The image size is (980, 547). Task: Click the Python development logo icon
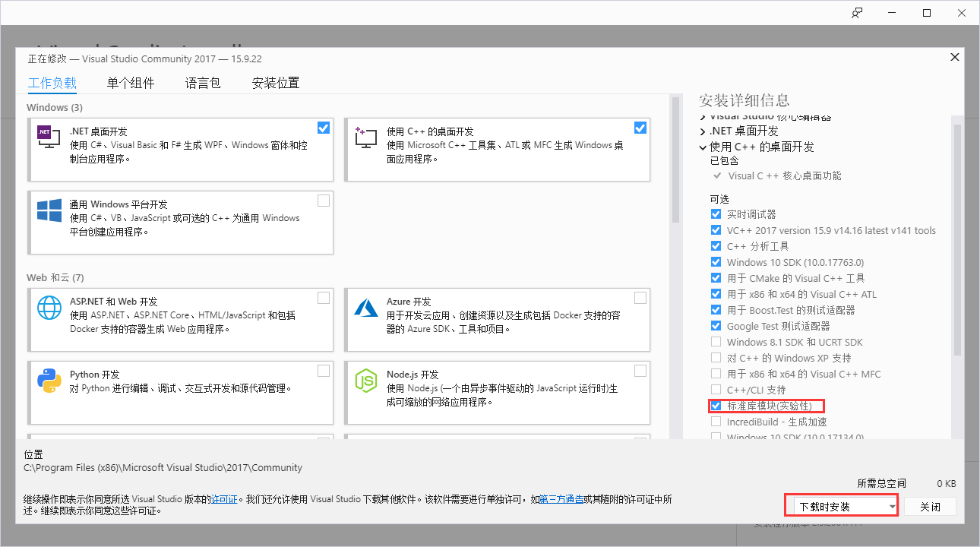(x=49, y=380)
